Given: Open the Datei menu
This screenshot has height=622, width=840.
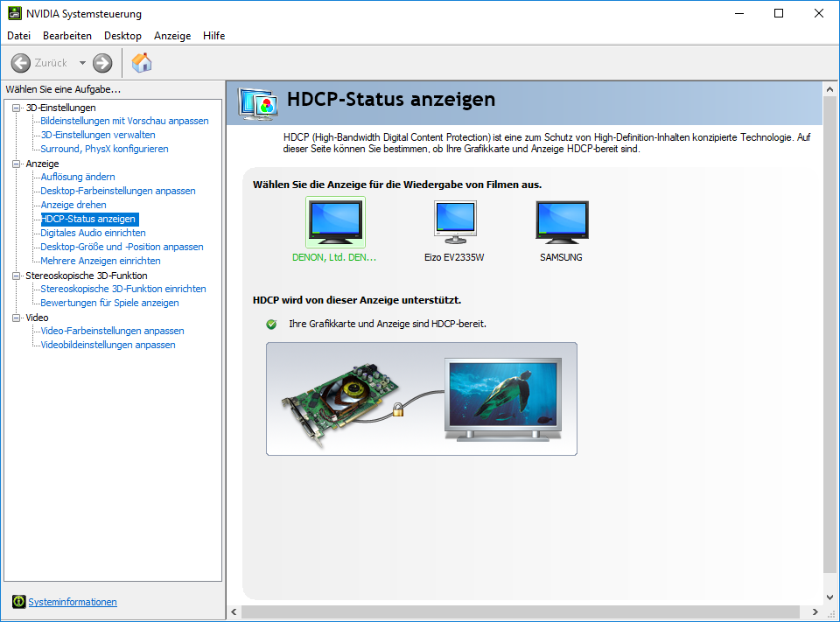Looking at the screenshot, I should pos(18,36).
